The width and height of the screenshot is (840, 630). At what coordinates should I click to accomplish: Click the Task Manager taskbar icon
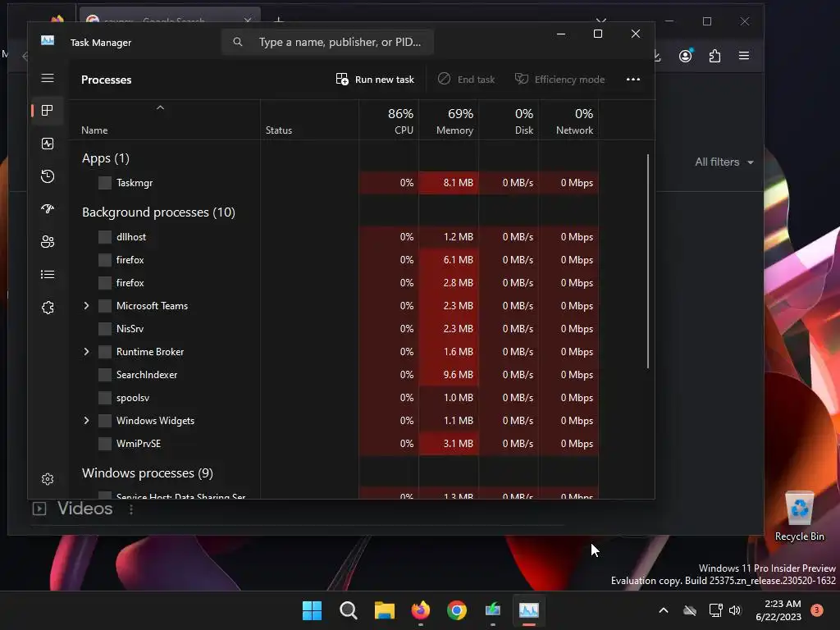(529, 610)
